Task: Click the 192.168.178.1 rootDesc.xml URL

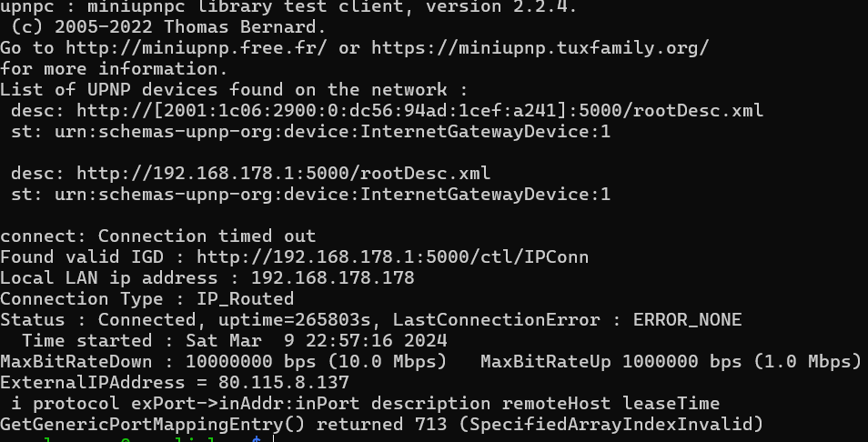Action: (x=283, y=173)
